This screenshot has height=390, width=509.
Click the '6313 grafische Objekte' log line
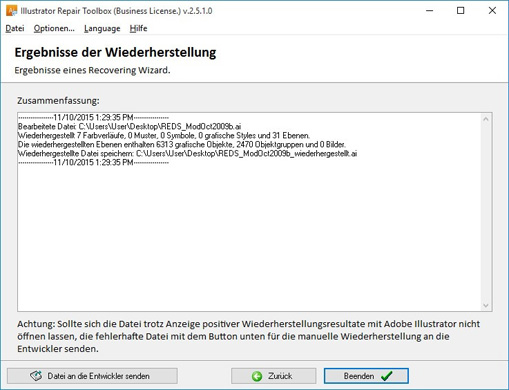(x=182, y=145)
